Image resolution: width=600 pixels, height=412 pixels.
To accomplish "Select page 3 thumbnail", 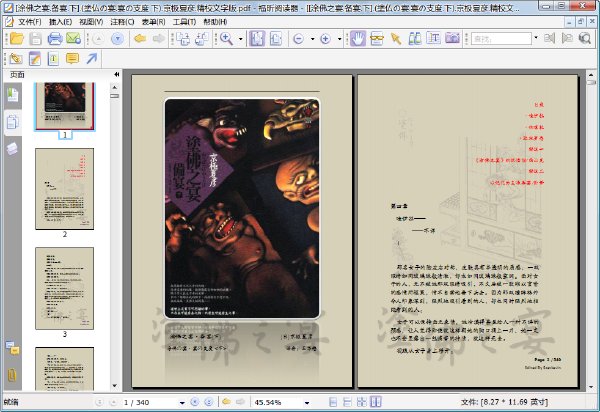I will pos(65,288).
